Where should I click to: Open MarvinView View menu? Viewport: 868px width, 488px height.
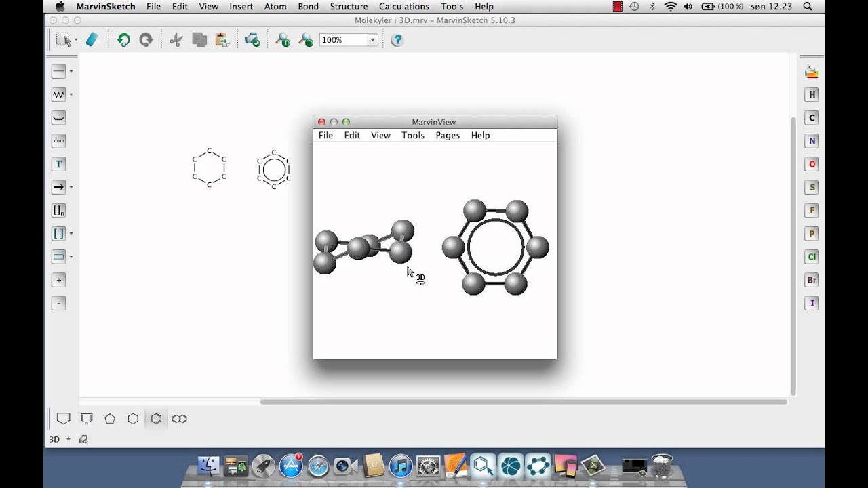click(380, 136)
